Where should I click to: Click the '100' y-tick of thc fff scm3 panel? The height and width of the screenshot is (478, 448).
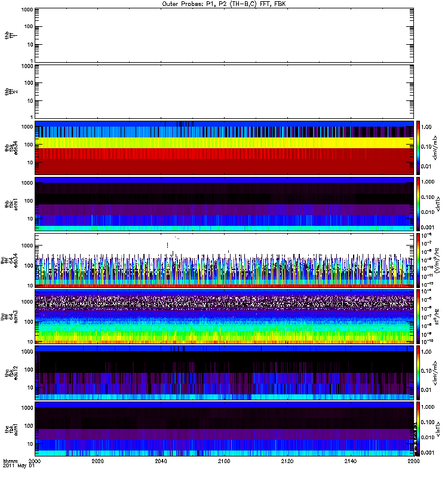tap(29, 322)
